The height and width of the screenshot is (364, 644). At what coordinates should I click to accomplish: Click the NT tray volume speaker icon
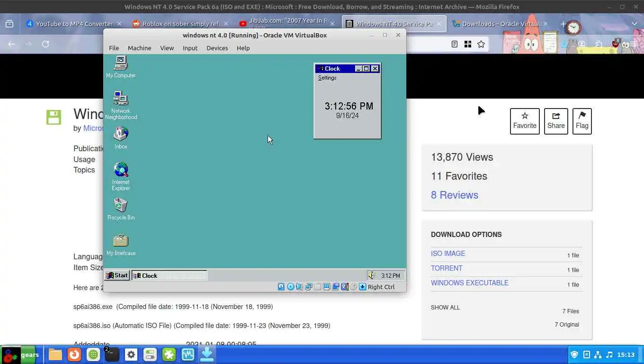click(372, 275)
